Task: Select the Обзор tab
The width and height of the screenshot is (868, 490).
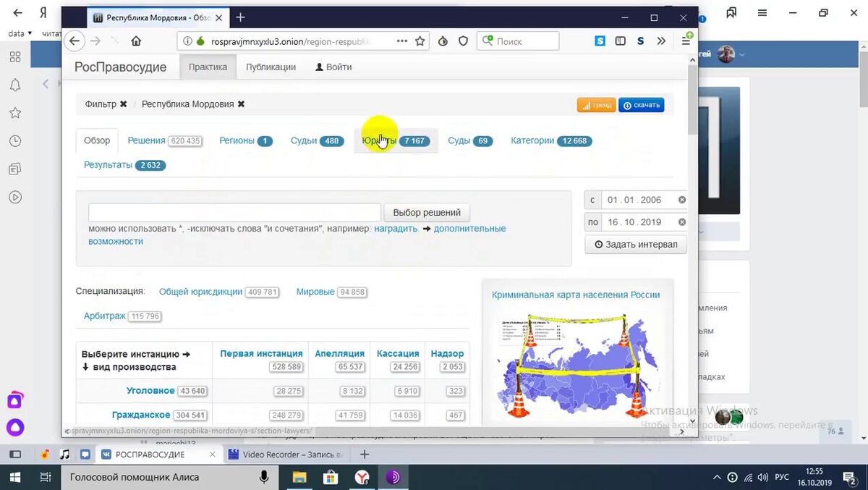Action: point(97,140)
